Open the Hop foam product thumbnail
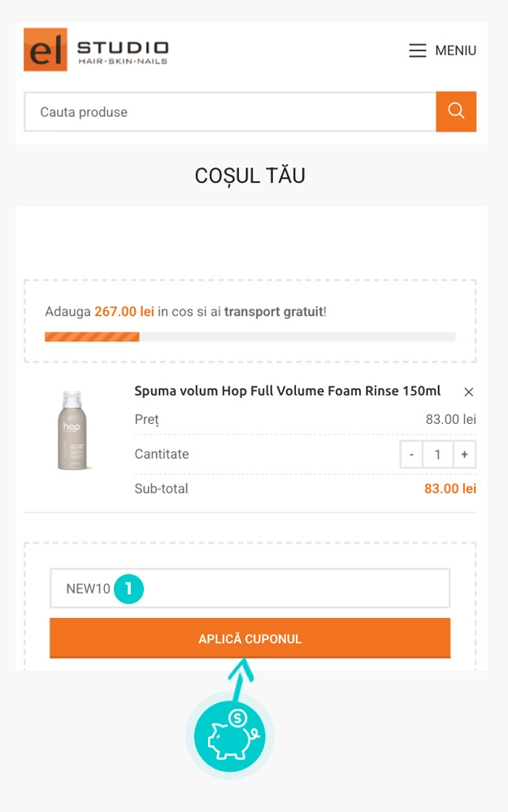The image size is (508, 812). pos(72,430)
